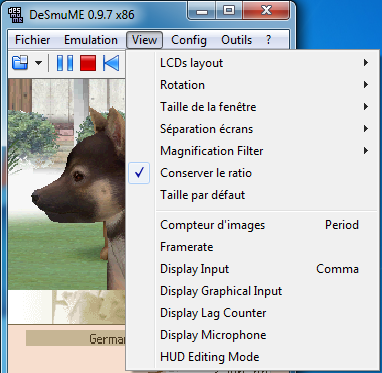Toggle Display Graphical Input option
This screenshot has width=382, height=373.
252,291
